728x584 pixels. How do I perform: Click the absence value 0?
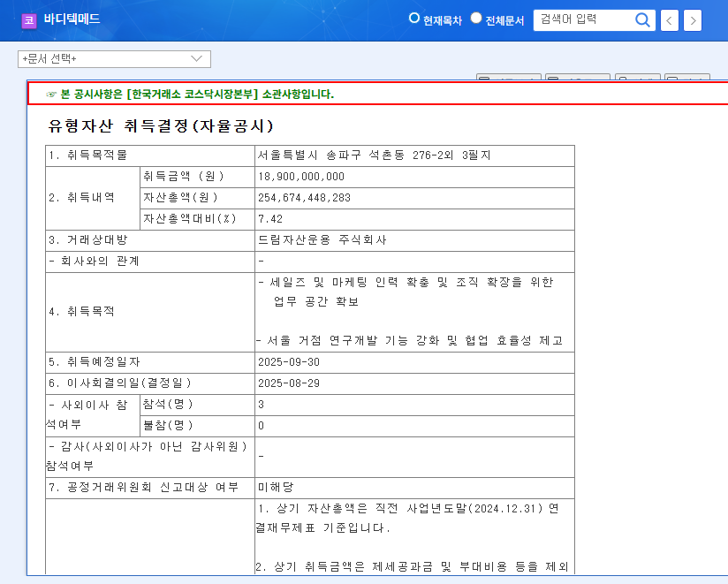(261, 426)
